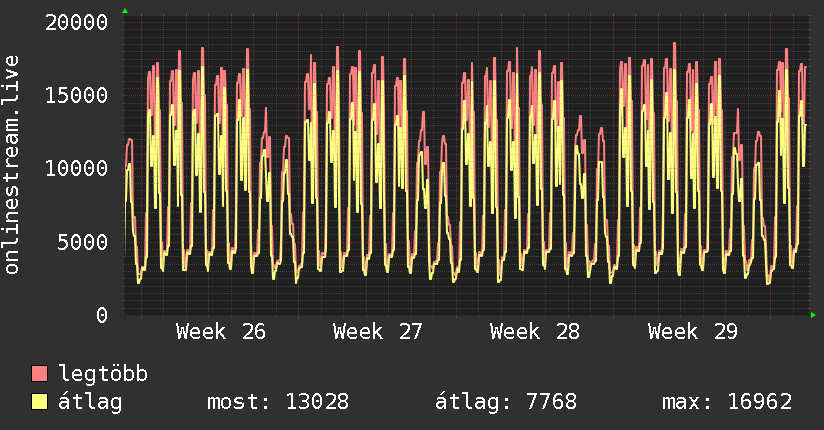Click the green arrow atop y-axis
Image resolution: width=824 pixels, height=430 pixels.
pyautogui.click(x=125, y=11)
